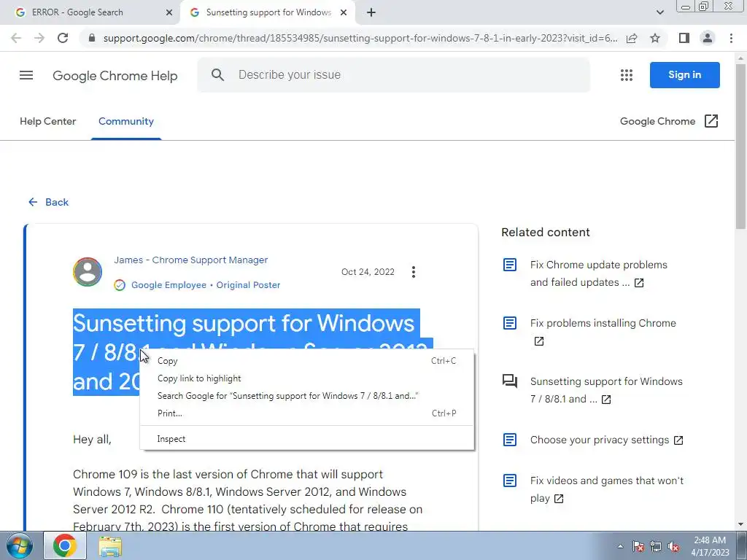Click the browser back arrow
Viewport: 747px width, 560px height.
coord(16,38)
